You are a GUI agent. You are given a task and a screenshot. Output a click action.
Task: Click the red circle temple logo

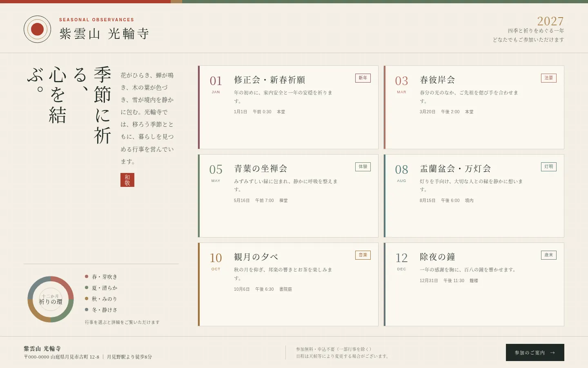point(37,29)
